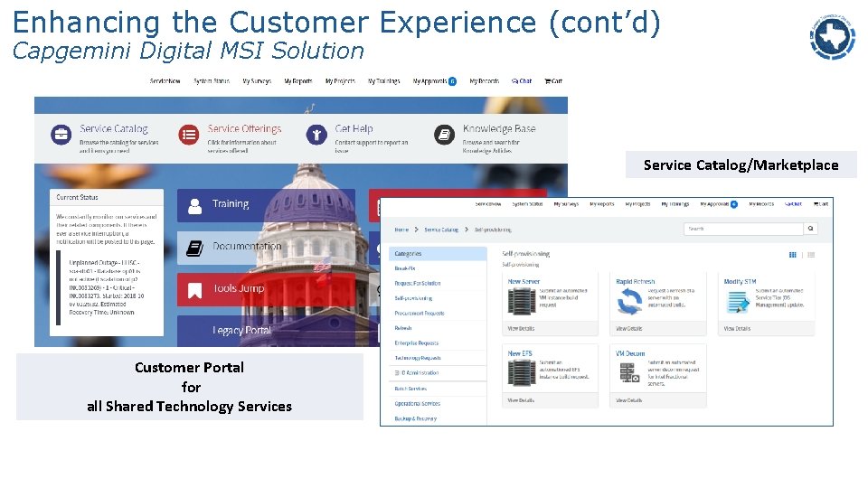
Task: Open My Surveys in Customer Portal nav
Action: click(257, 80)
